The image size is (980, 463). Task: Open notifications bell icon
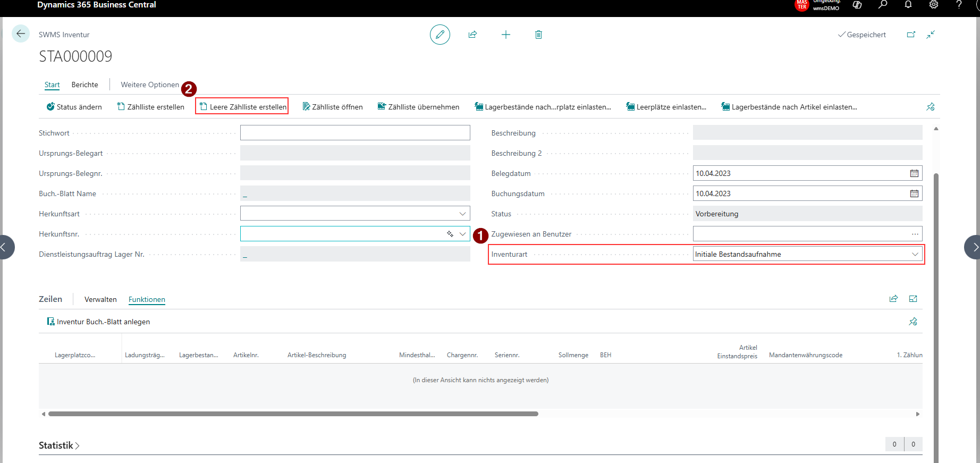click(908, 5)
